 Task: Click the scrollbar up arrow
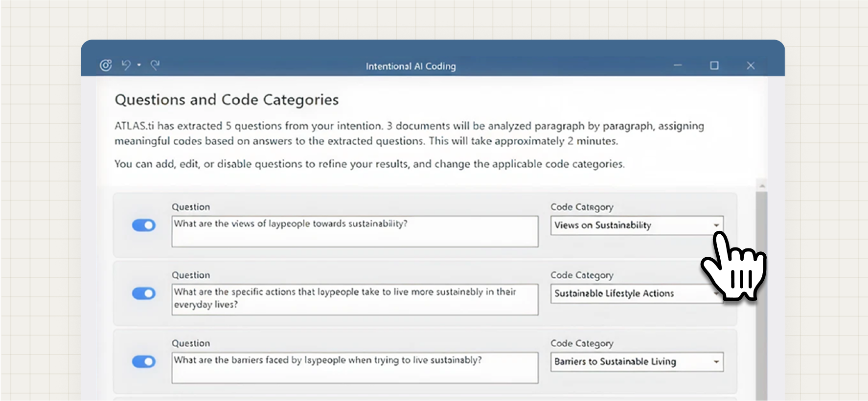(762, 186)
